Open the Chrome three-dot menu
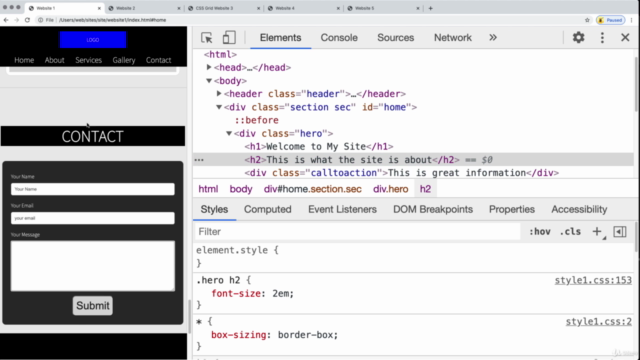Screen dimensions: 640x360 [x=631, y=20]
